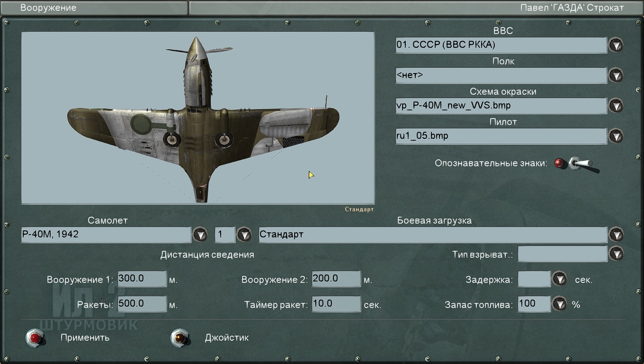Open the Тип взрыват. fuze type dropdown arrow

tap(616, 254)
